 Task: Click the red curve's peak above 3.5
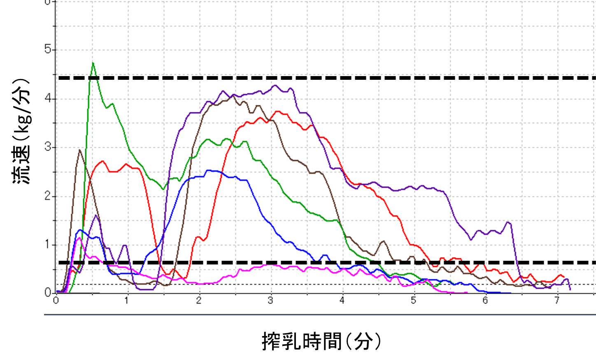pos(278,111)
